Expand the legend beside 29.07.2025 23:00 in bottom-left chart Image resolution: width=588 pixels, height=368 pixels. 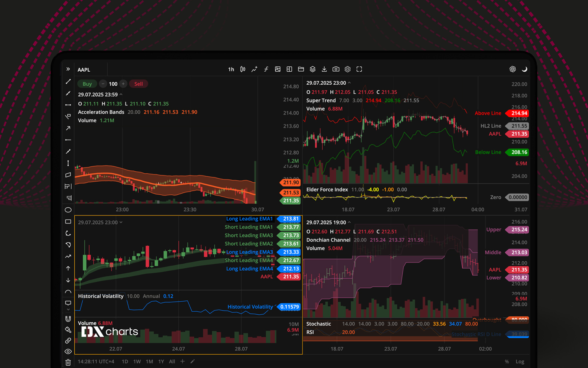(121, 222)
